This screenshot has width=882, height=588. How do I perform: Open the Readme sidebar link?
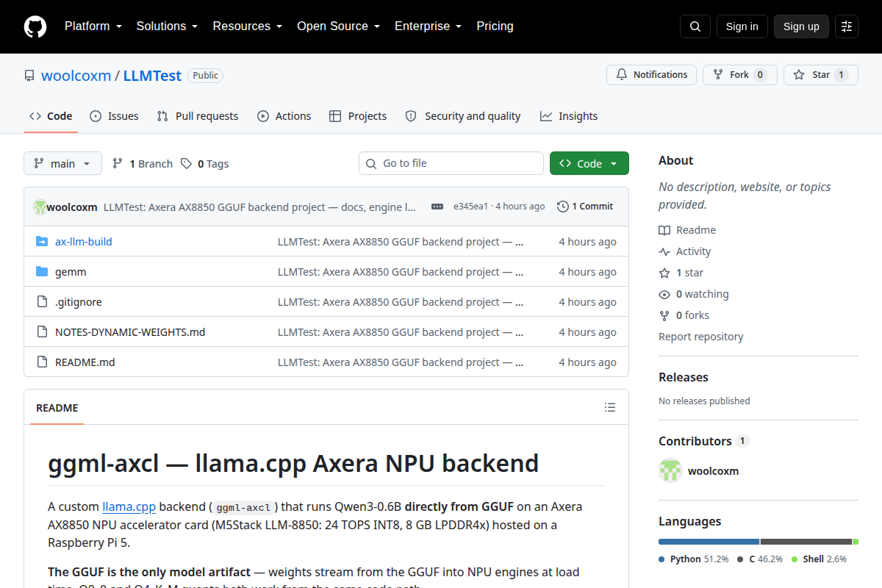tap(687, 230)
